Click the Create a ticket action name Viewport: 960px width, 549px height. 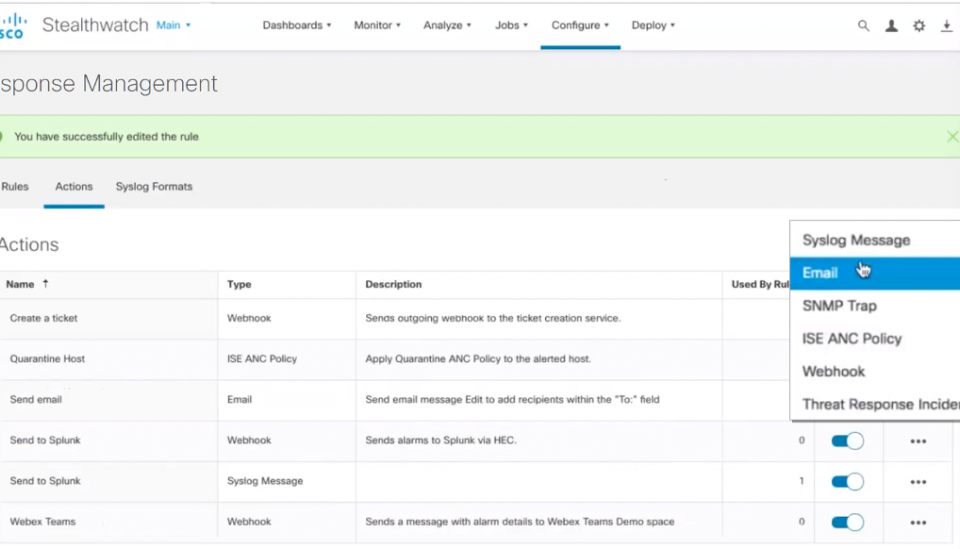point(43,318)
